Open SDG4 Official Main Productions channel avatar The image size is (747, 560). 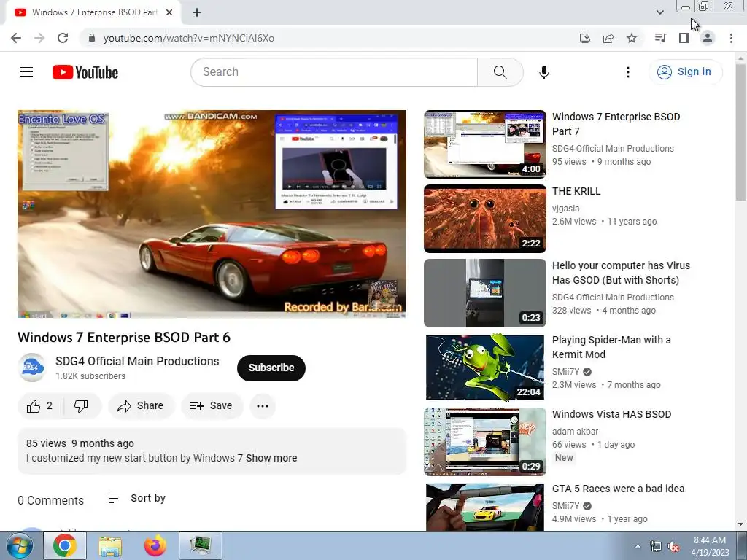[32, 367]
